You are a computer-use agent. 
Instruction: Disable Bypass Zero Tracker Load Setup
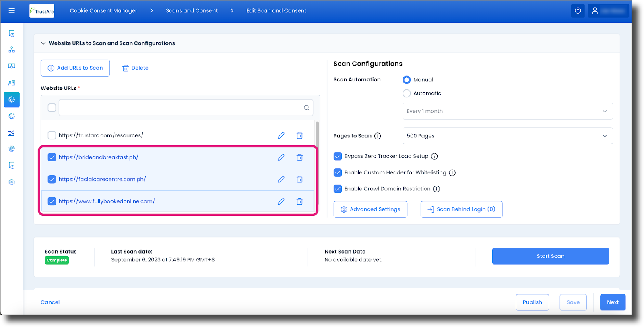(x=338, y=156)
